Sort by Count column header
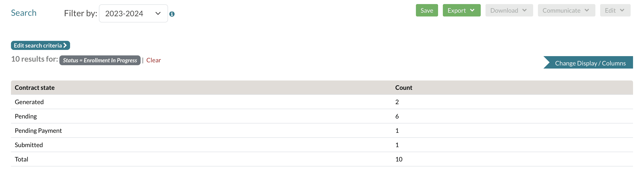 coord(403,88)
